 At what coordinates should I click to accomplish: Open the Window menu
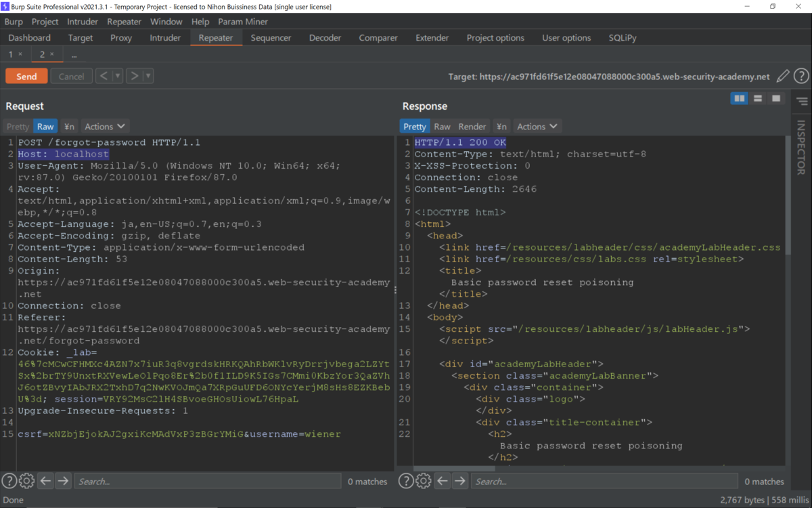click(x=166, y=22)
